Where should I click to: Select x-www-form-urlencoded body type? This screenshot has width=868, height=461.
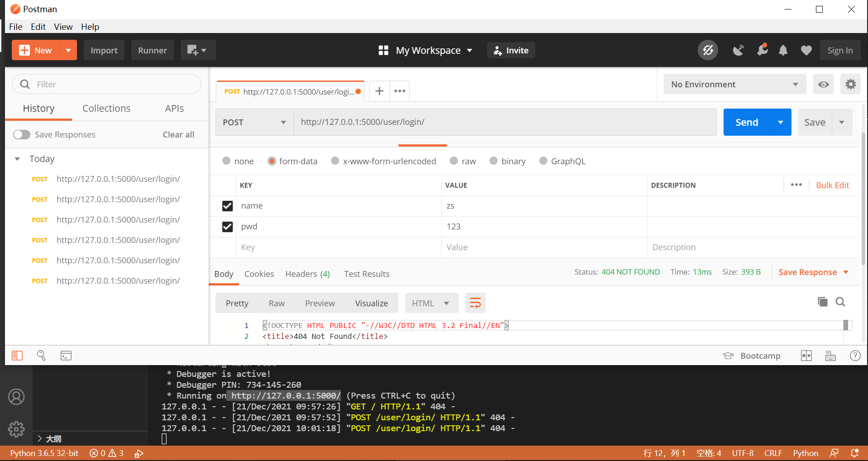(x=335, y=161)
